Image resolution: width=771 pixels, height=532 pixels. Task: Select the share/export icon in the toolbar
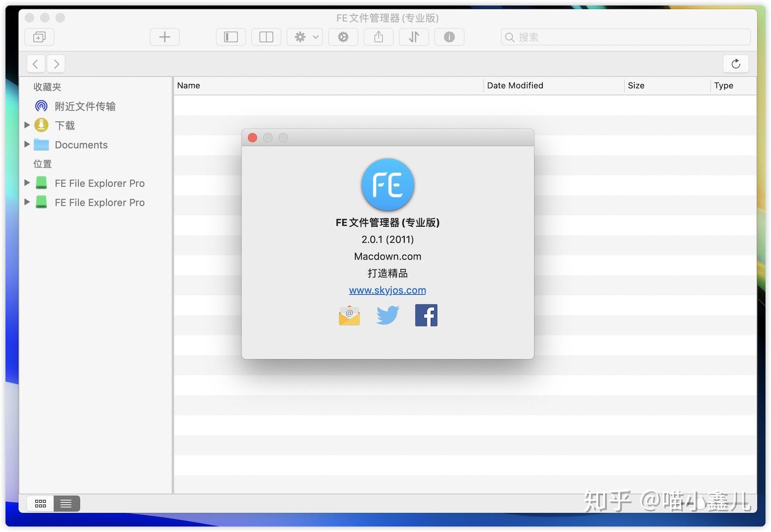pyautogui.click(x=378, y=37)
